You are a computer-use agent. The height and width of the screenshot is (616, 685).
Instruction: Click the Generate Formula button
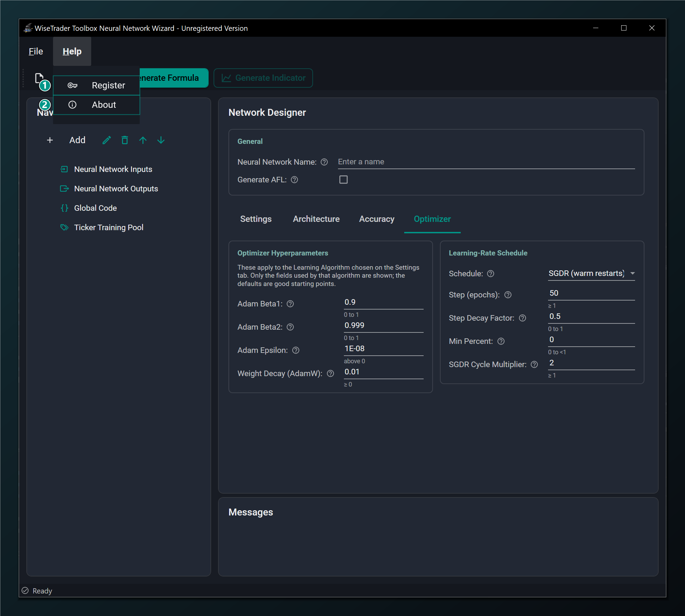(174, 78)
